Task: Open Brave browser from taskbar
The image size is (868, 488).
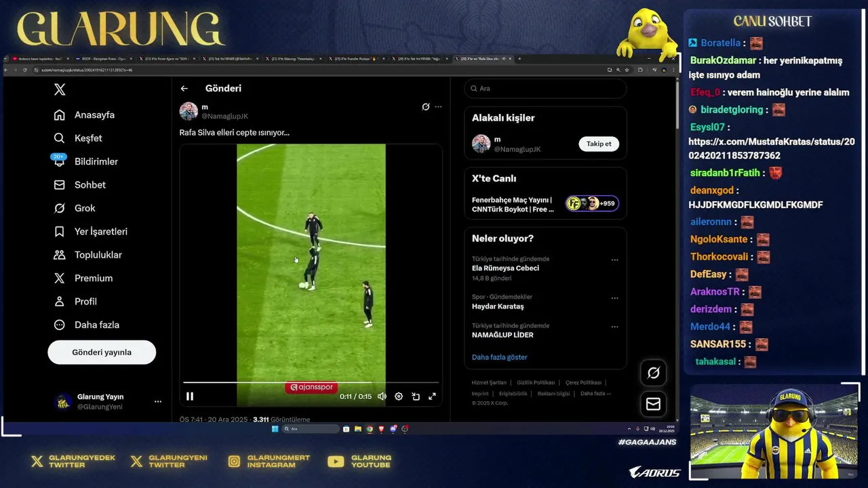Action: [x=381, y=429]
